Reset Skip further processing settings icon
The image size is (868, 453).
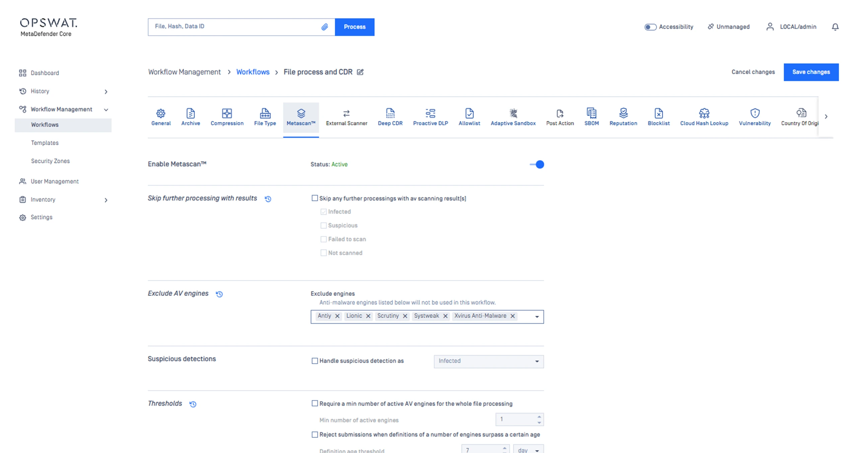pos(268,199)
